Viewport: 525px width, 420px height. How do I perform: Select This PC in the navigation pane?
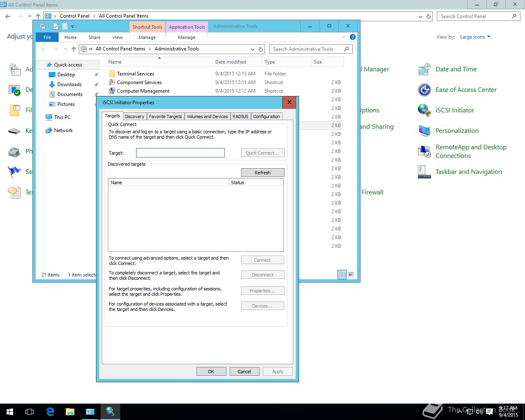coord(62,117)
